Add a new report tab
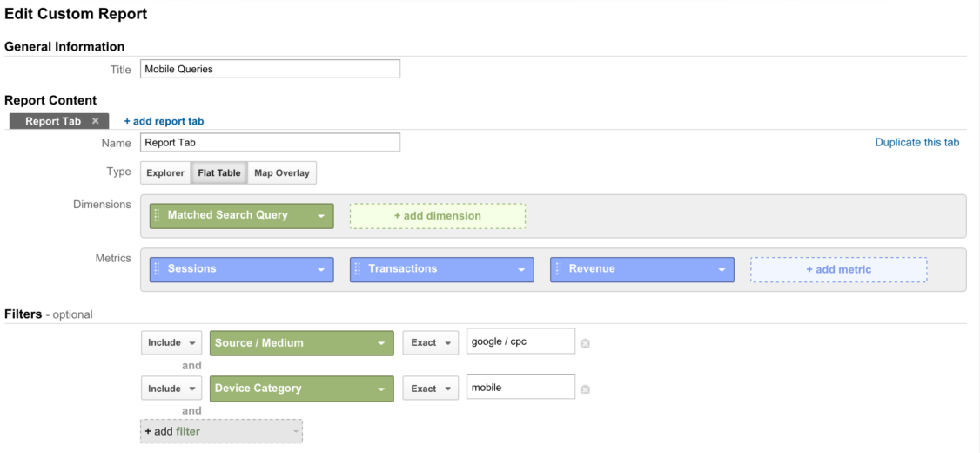Image resolution: width=980 pixels, height=453 pixels. point(164,121)
